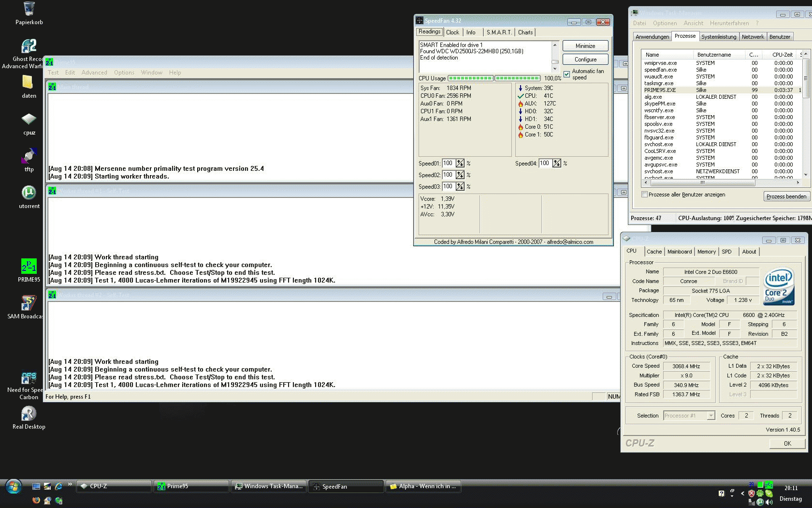Viewport: 812px width, 508px height.
Task: Open the Test menu in Prime95
Action: pyautogui.click(x=53, y=73)
